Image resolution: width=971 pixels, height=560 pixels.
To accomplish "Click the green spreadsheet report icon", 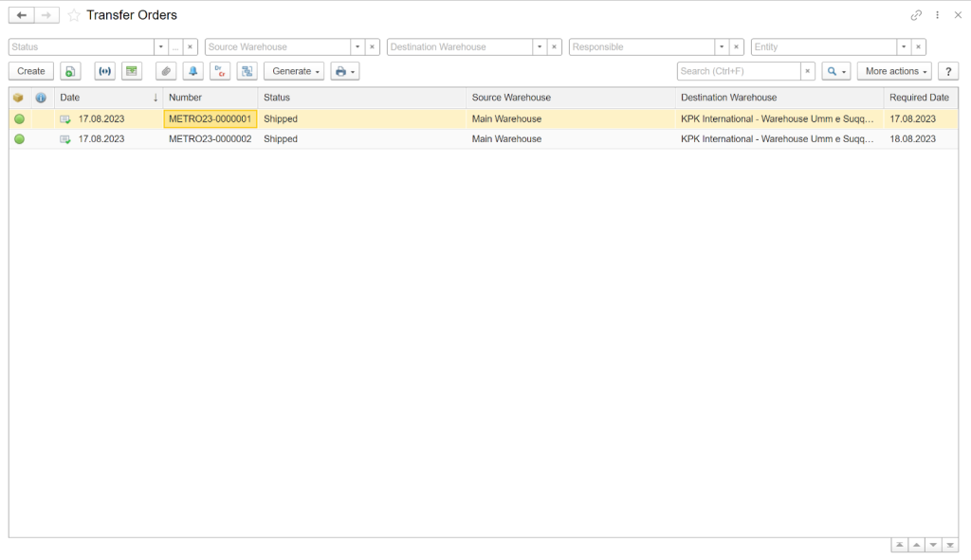I will [132, 71].
